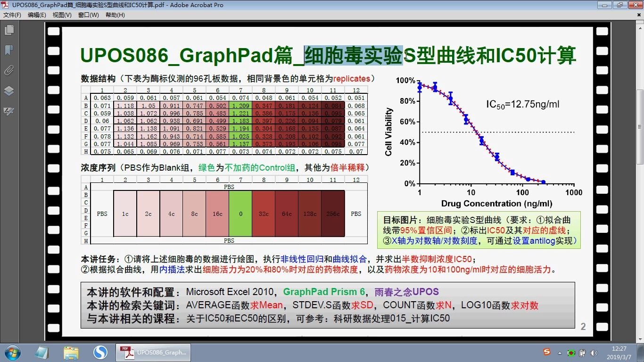This screenshot has width=644, height=362.
Task: Click table cell value 1.221
Action: coord(241,114)
